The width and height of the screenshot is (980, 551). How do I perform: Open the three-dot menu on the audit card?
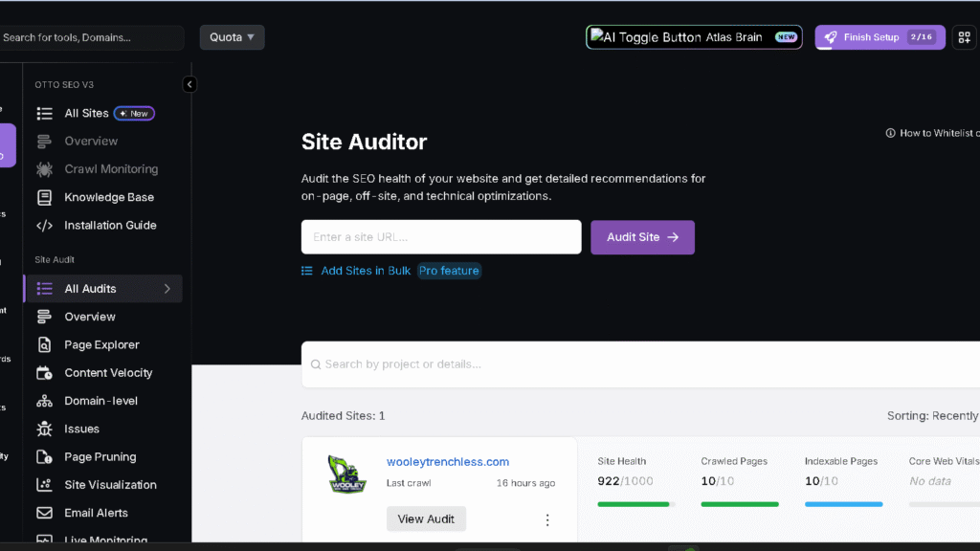point(547,518)
